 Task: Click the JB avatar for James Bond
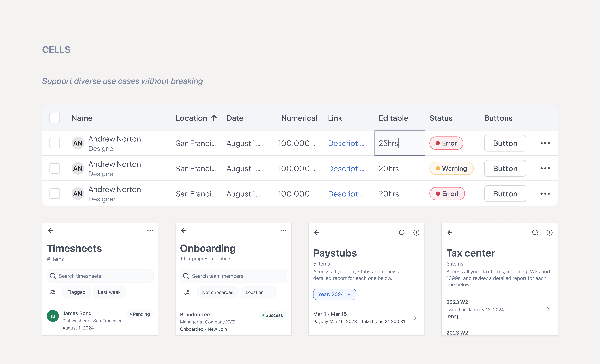[53, 316]
